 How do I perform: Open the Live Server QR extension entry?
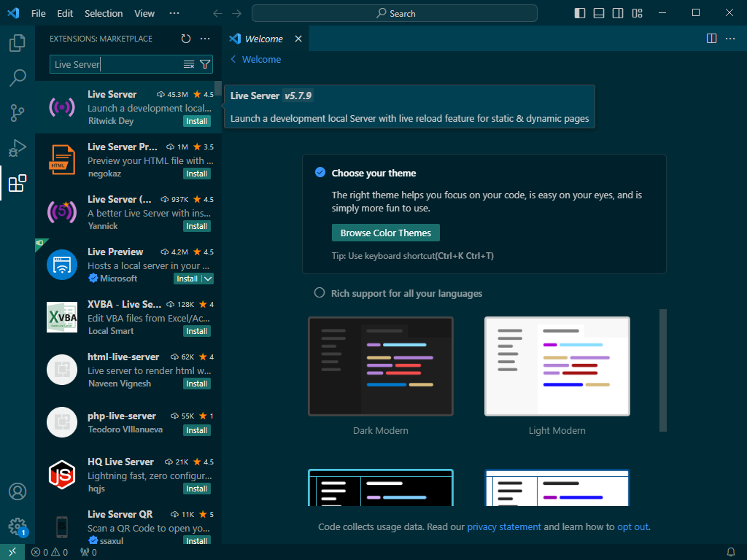pyautogui.click(x=128, y=526)
